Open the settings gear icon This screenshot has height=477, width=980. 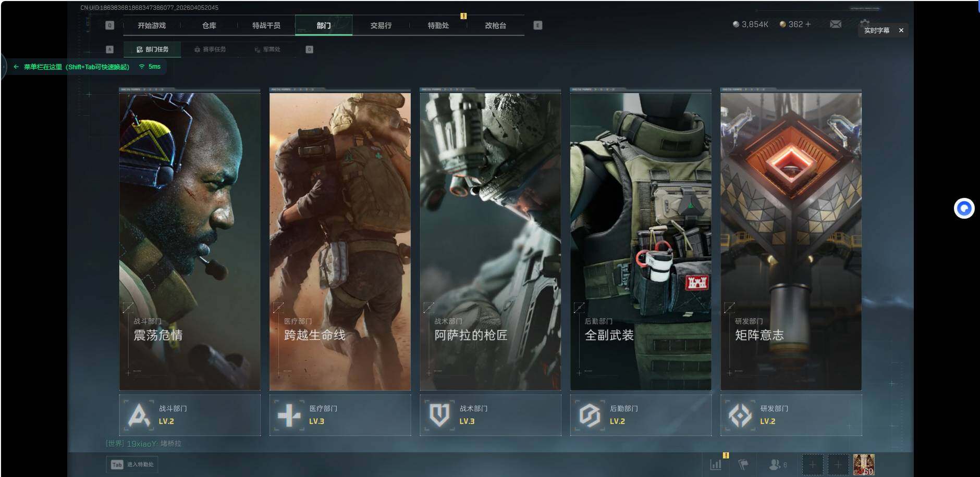click(865, 22)
